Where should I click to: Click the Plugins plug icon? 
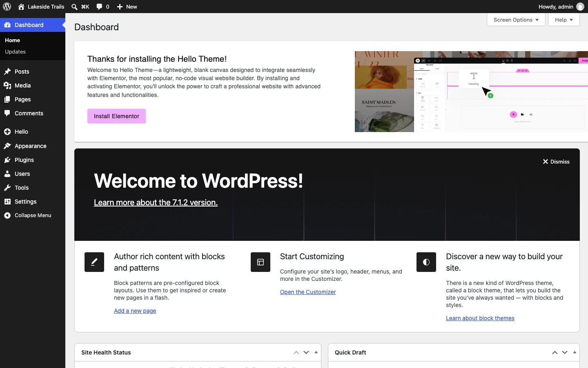[x=7, y=160]
